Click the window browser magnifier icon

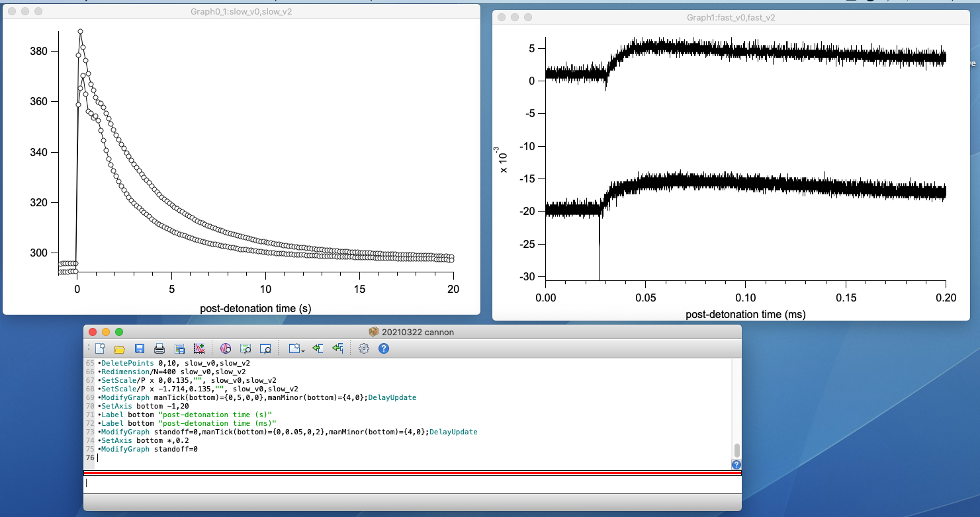[x=265, y=348]
